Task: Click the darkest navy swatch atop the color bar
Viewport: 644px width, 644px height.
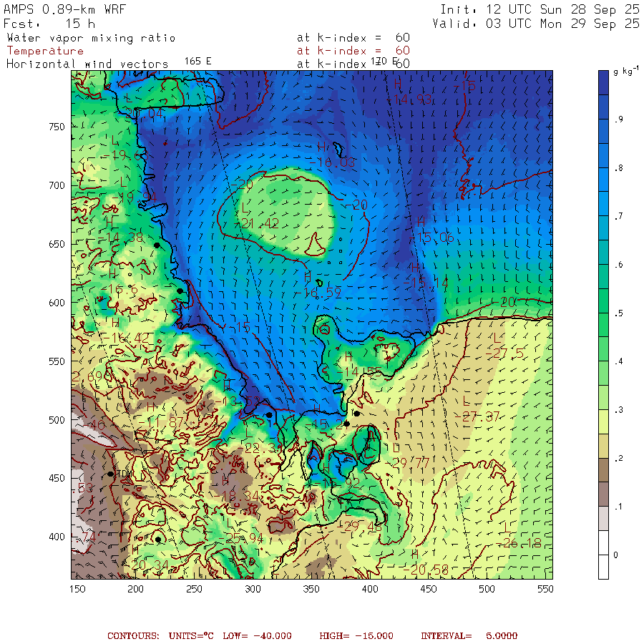Action: [603, 82]
